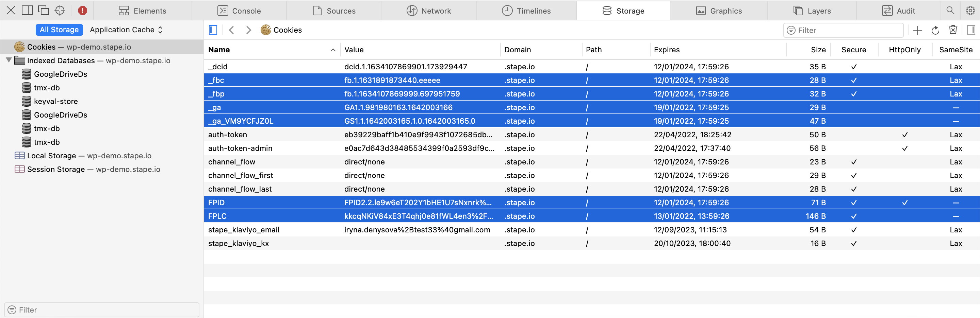Viewport: 980px width, 318px height.
Task: Go forward with the right chevron
Action: [x=248, y=30]
